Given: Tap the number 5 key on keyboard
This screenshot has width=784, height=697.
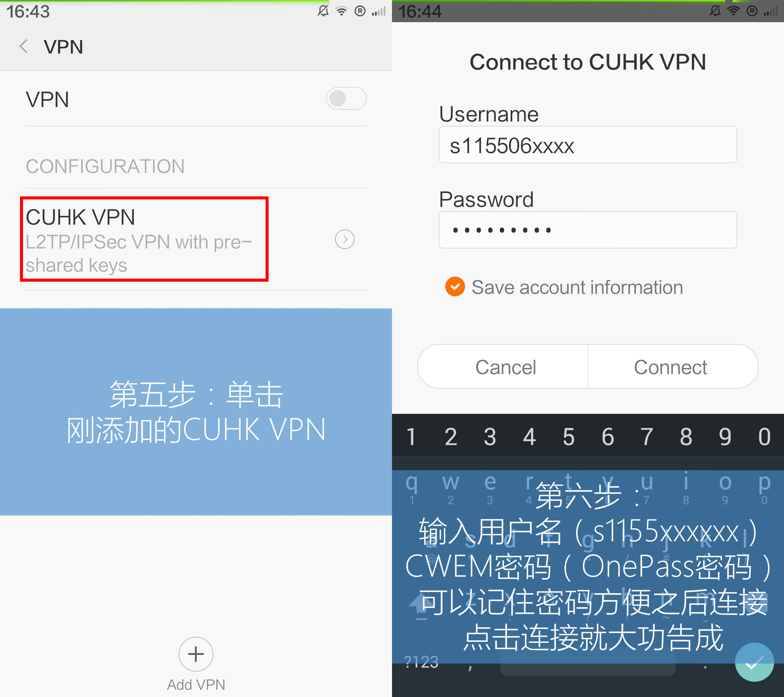Looking at the screenshot, I should [568, 436].
